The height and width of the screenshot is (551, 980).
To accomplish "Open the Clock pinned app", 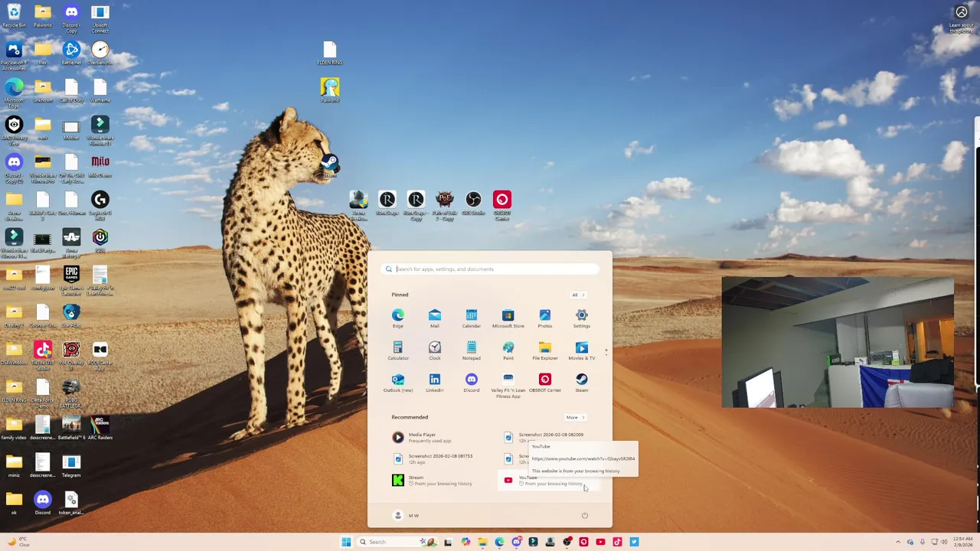I will point(435,350).
